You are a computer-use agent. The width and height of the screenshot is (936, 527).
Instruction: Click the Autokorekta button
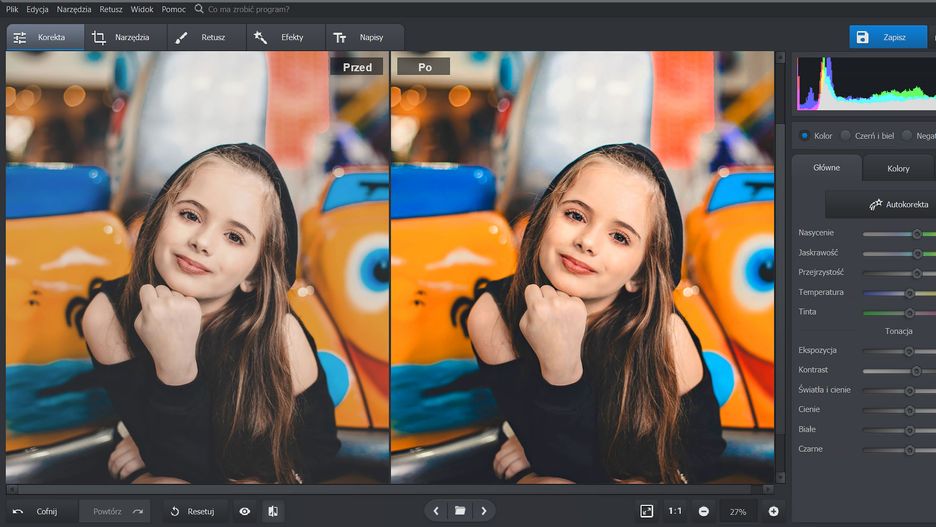point(880,204)
